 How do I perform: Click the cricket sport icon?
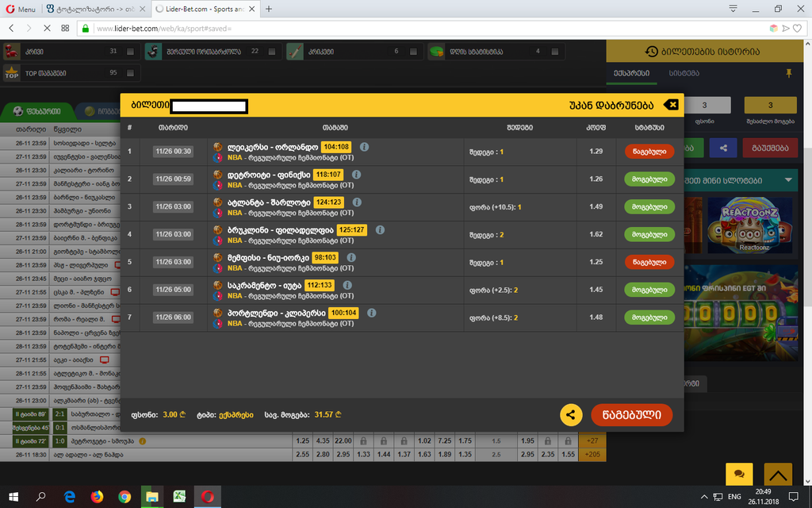click(x=295, y=52)
